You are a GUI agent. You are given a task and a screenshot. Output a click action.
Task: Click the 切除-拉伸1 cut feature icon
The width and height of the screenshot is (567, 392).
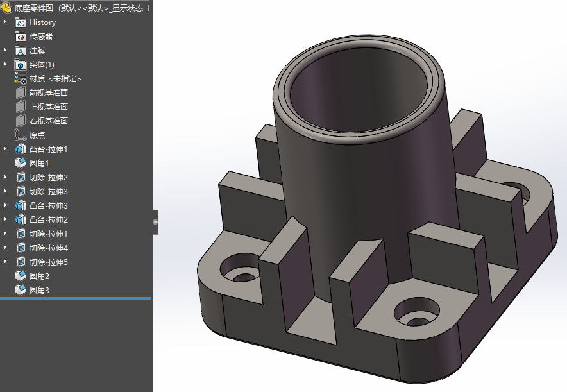click(21, 234)
